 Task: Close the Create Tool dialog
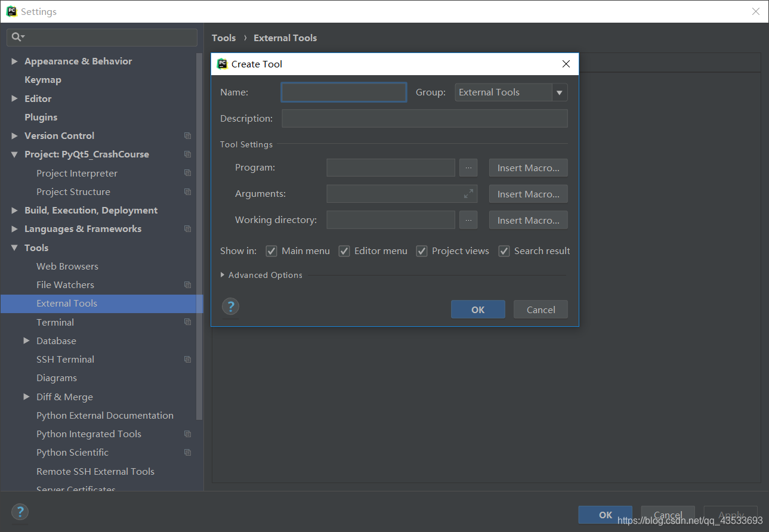pos(566,64)
